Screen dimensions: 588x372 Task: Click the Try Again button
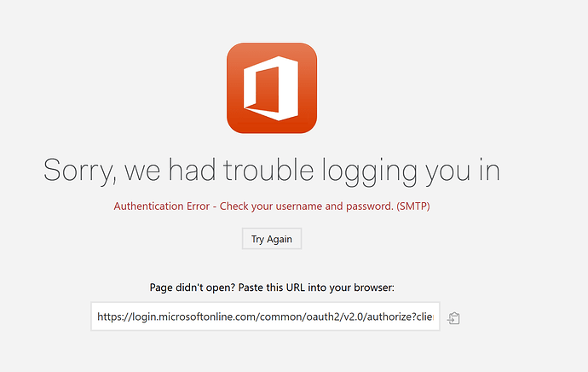click(271, 239)
